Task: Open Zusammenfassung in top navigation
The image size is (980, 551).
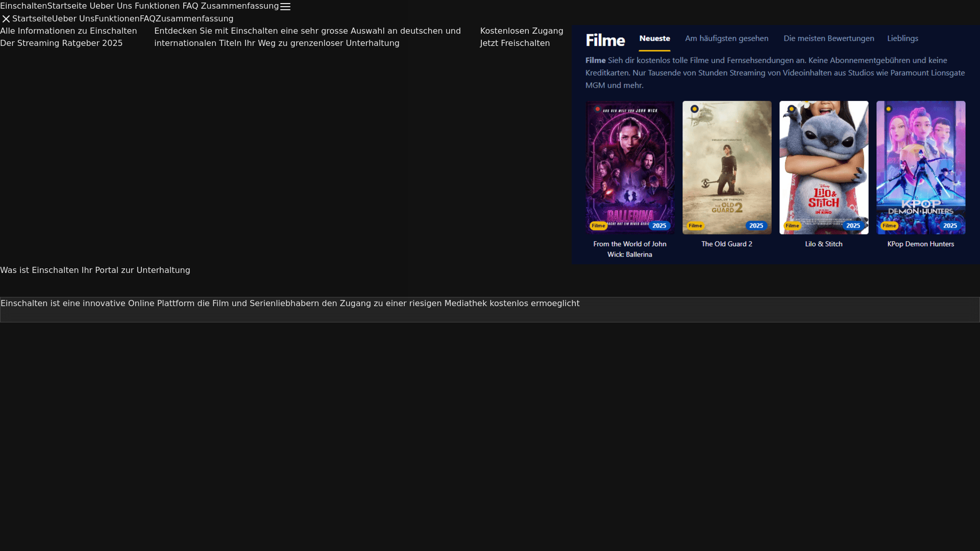Action: click(x=240, y=6)
